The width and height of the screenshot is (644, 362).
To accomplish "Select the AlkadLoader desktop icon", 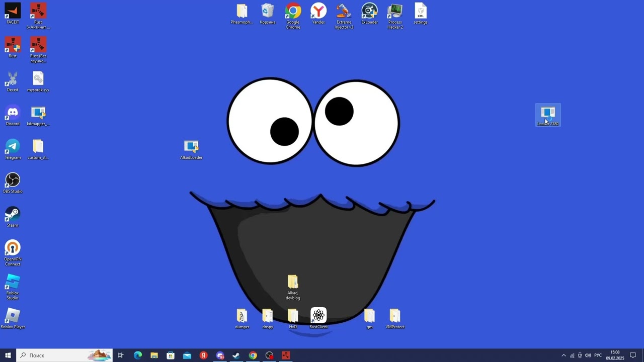I will click(191, 149).
